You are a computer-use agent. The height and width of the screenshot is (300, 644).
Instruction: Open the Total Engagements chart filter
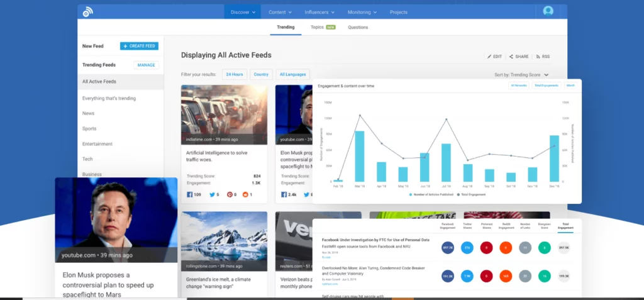[x=547, y=86]
